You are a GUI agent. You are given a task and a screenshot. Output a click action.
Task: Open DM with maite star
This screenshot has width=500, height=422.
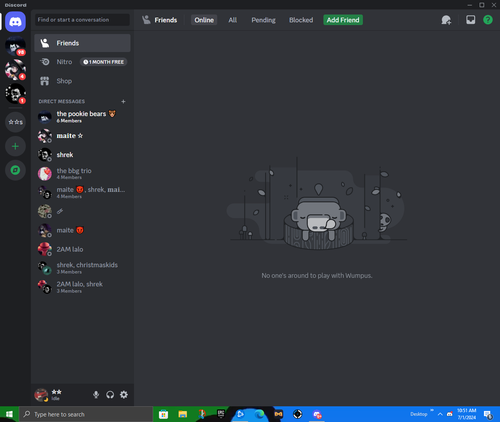tap(82, 136)
